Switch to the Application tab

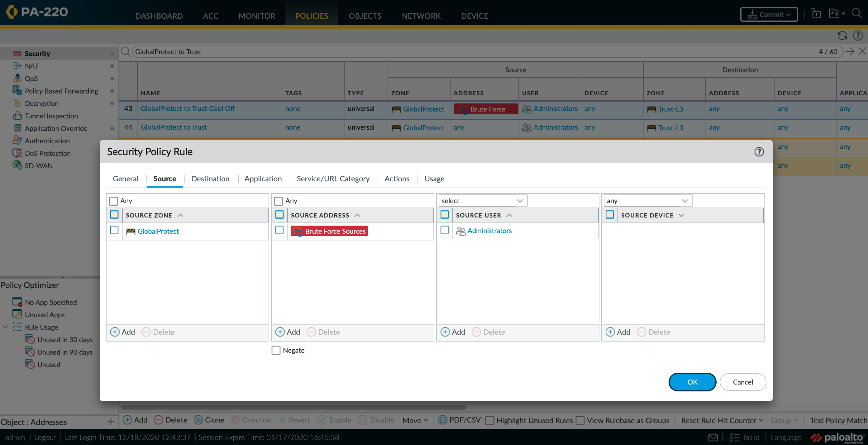pyautogui.click(x=263, y=179)
